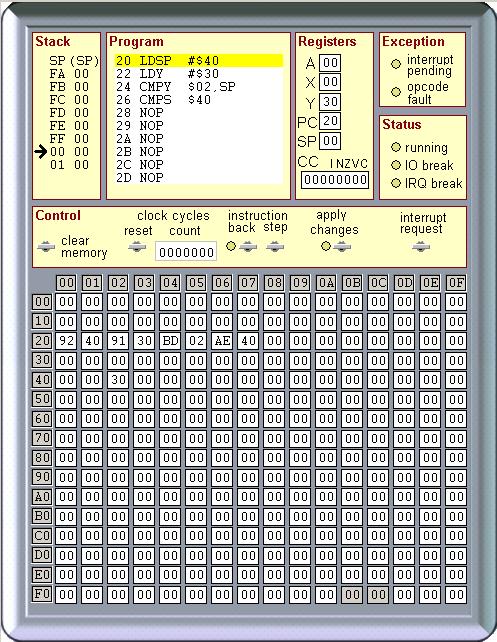Click the clock cycles count field
497x642 pixels.
pyautogui.click(x=186, y=251)
